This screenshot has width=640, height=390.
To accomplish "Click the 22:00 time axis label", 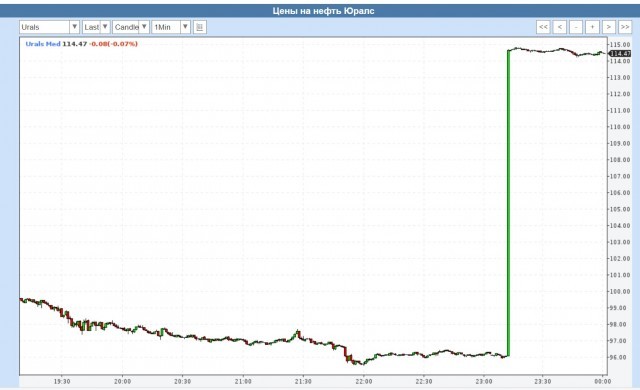I will point(363,381).
